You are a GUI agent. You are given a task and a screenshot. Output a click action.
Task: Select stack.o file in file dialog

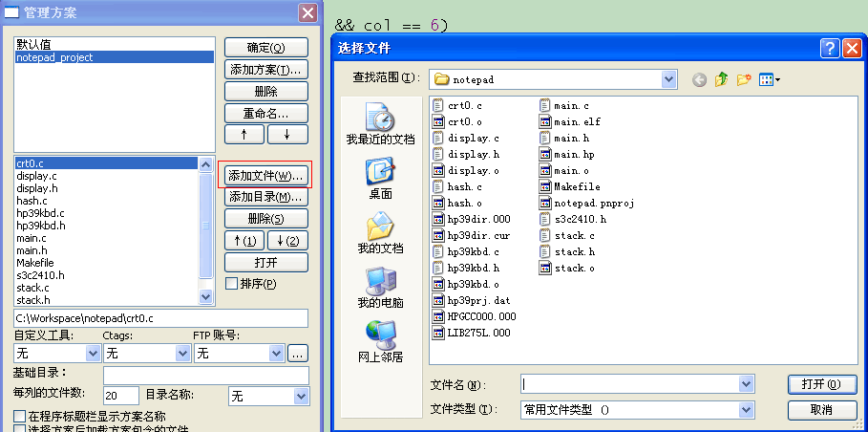[x=567, y=268]
